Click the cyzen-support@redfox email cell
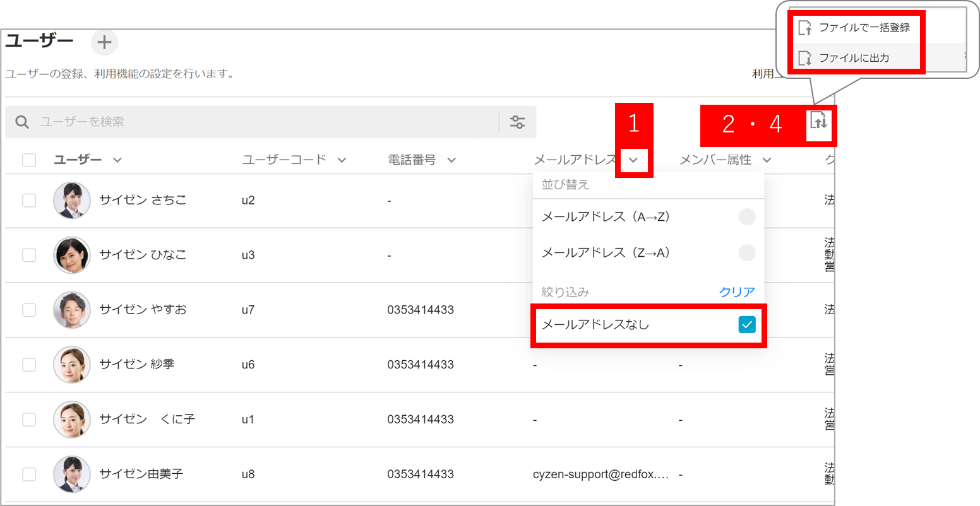This screenshot has width=980, height=506. click(x=601, y=474)
